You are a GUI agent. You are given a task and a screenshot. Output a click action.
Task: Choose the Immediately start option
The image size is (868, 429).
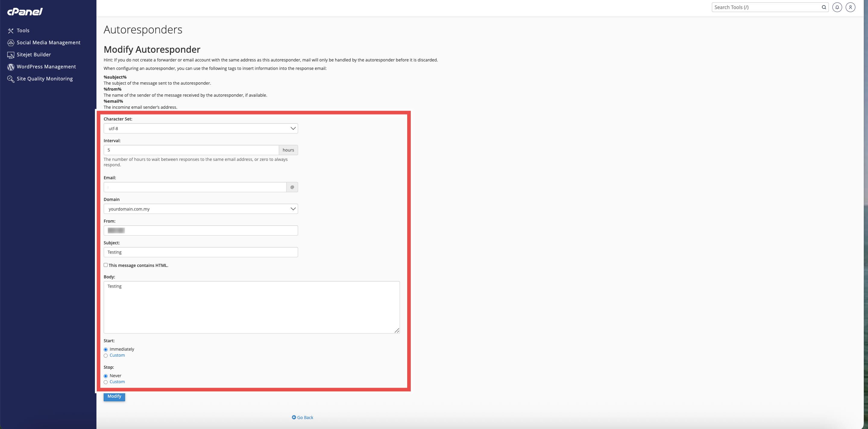pyautogui.click(x=106, y=349)
